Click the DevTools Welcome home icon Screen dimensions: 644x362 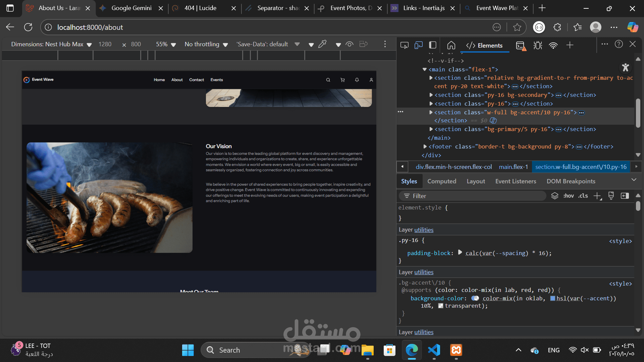(x=451, y=45)
